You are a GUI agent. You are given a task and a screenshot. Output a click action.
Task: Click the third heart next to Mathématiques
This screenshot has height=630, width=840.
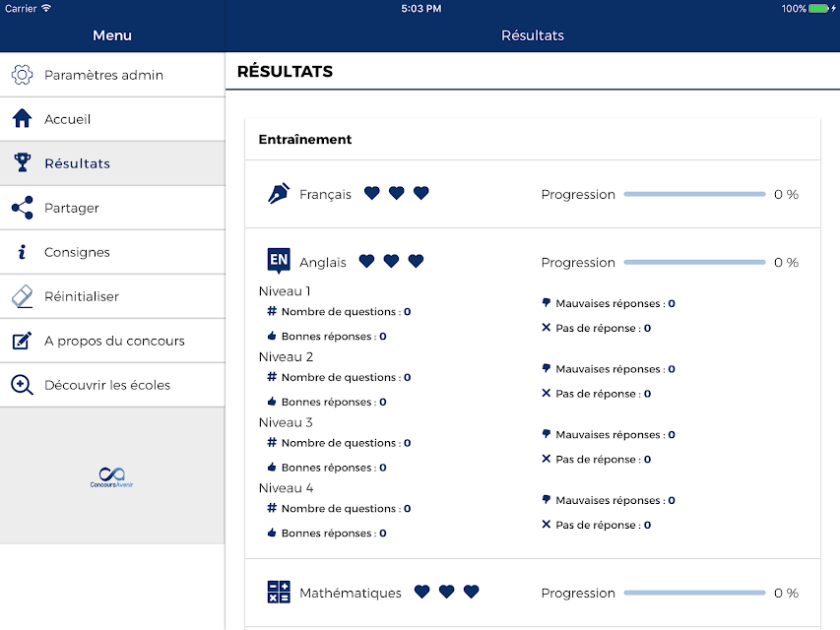(x=472, y=592)
